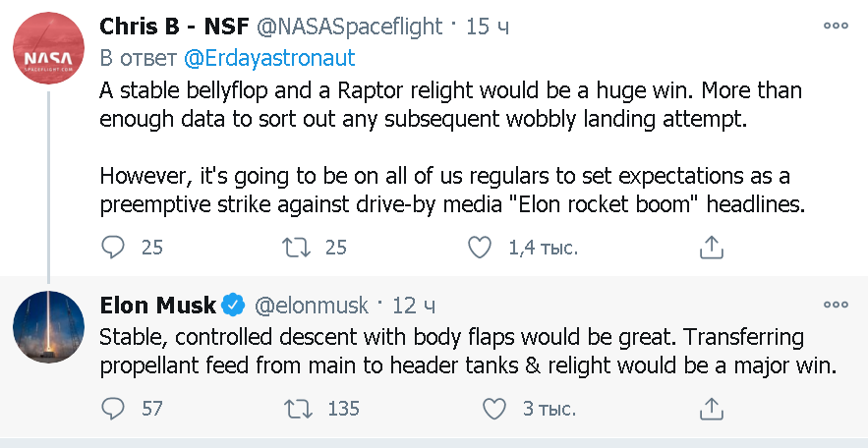Image resolution: width=868 pixels, height=448 pixels.
Task: Retweet Chris B's tweet
Action: (x=295, y=247)
